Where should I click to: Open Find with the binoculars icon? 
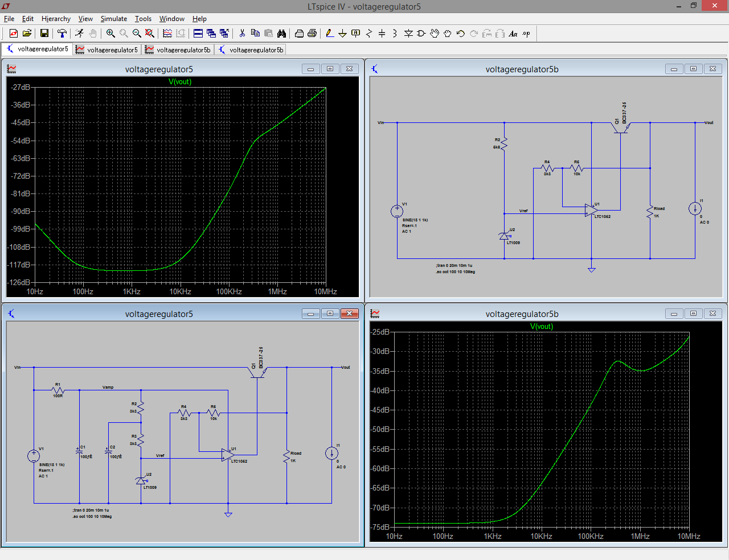[x=281, y=34]
